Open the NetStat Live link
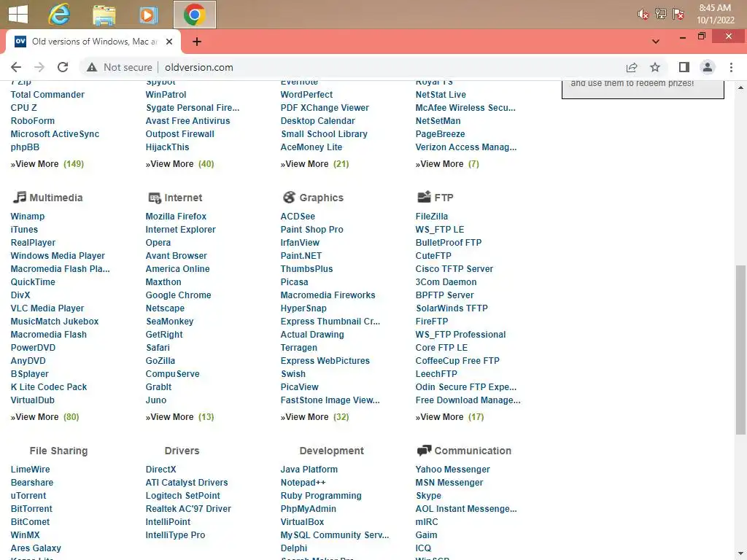 pos(441,94)
